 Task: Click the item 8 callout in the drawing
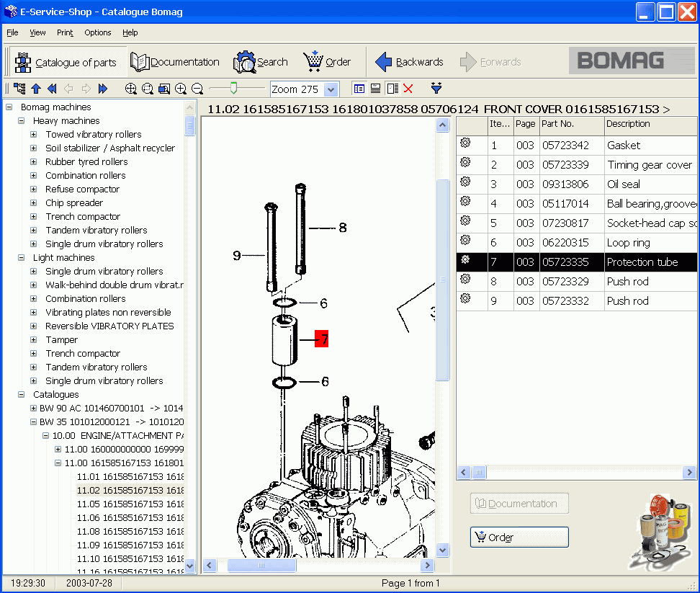pos(342,228)
